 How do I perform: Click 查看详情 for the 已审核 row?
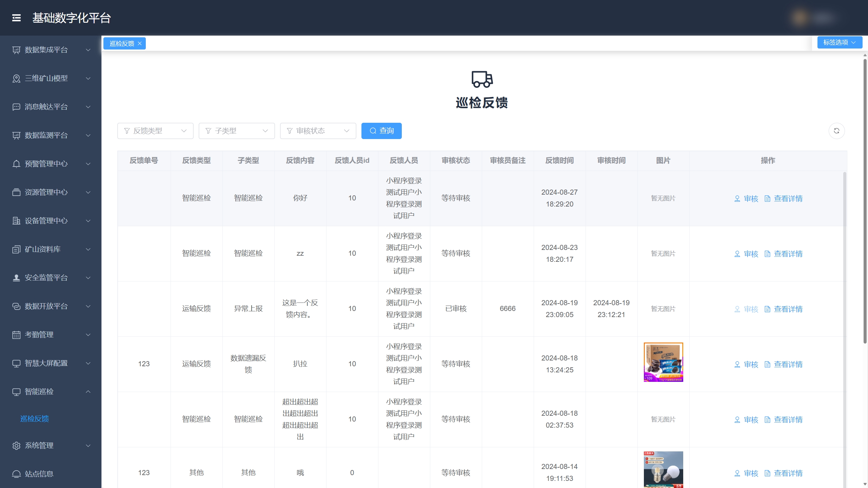(784, 309)
